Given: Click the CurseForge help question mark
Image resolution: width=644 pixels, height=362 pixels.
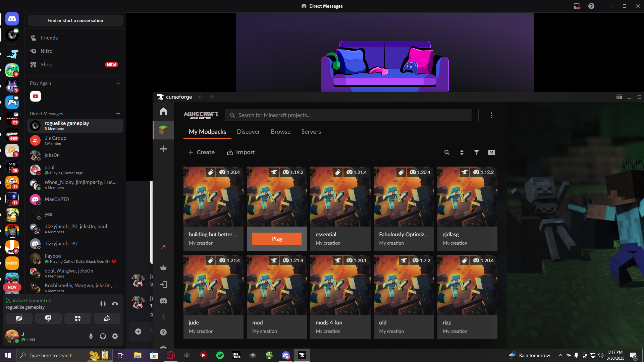Looking at the screenshot, I should (163, 332).
